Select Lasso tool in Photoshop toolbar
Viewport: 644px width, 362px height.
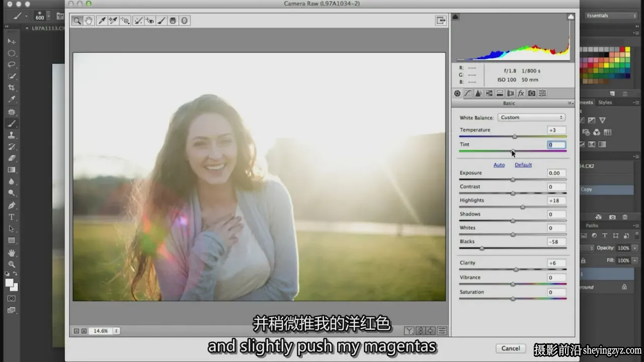click(11, 65)
